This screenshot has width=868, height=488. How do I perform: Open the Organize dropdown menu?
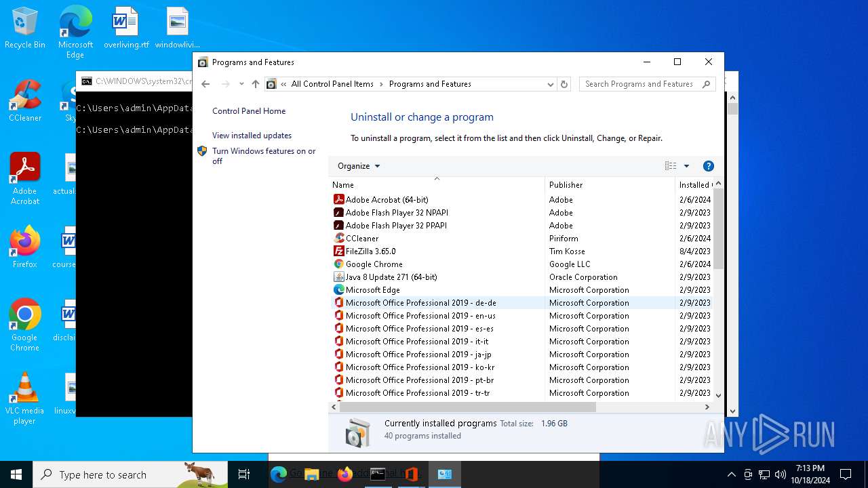click(x=359, y=166)
